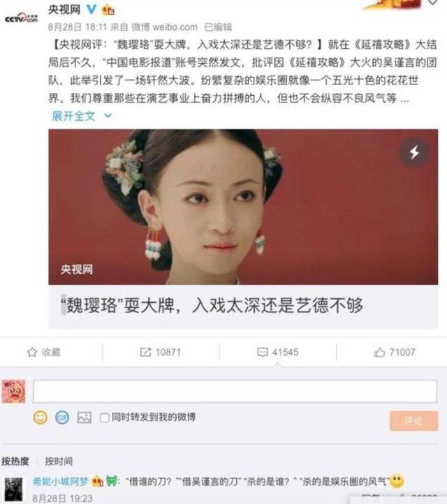Click the insert image icon
The height and width of the screenshot is (504, 447).
coord(85,417)
